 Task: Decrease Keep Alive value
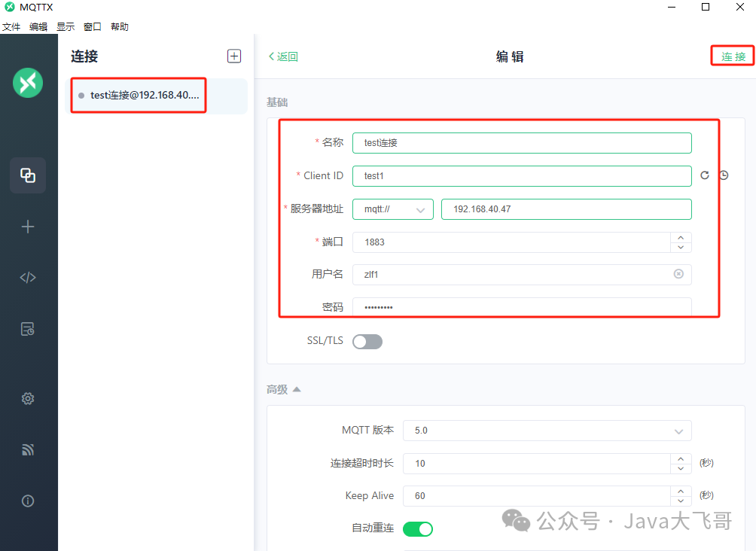[x=681, y=501]
